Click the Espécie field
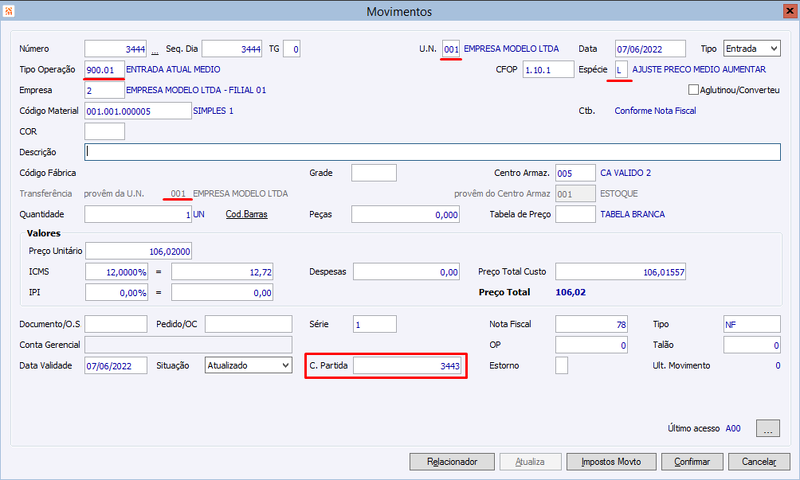 pos(621,69)
